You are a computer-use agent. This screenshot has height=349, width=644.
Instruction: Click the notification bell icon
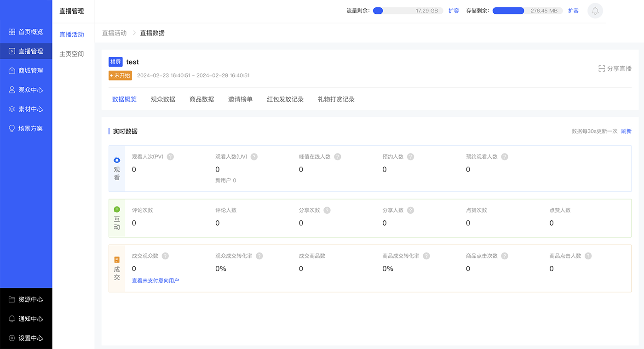point(595,11)
